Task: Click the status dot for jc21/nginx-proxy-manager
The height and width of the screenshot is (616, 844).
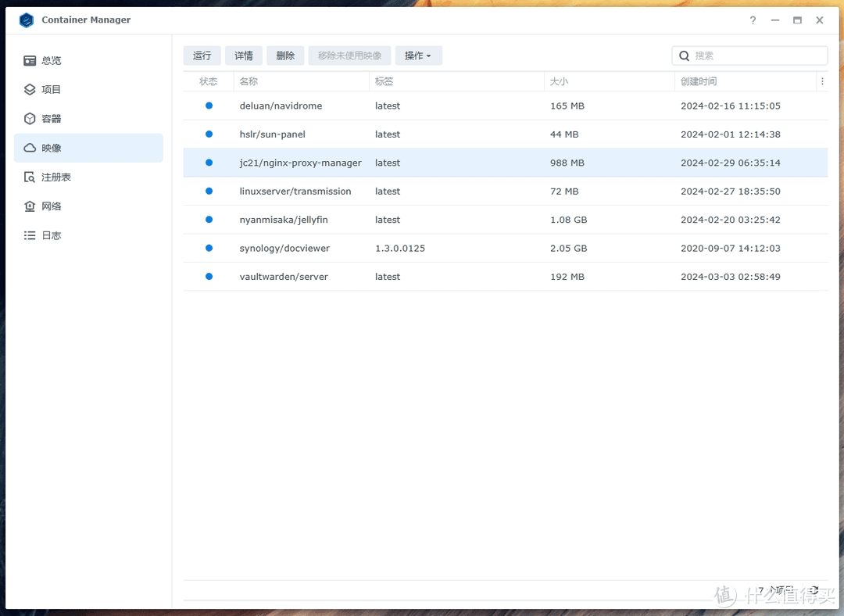Action: pyautogui.click(x=209, y=163)
